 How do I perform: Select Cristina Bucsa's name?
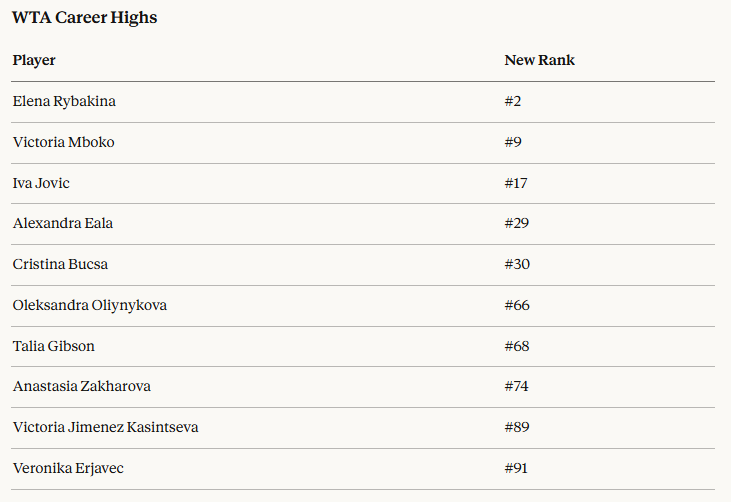60,264
